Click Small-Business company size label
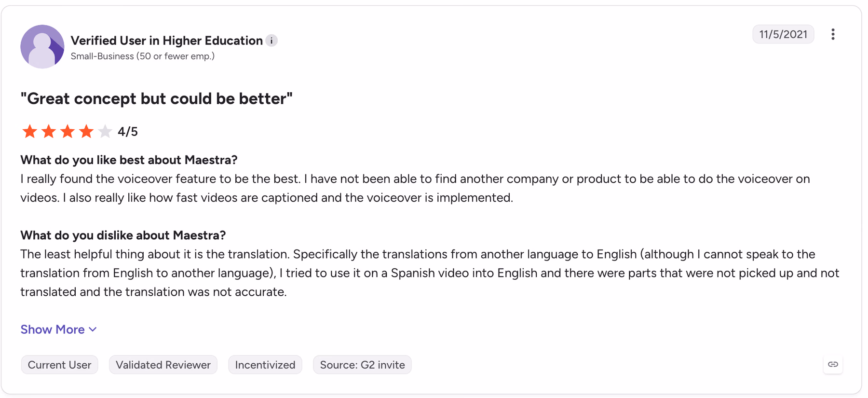868x398 pixels. [143, 56]
